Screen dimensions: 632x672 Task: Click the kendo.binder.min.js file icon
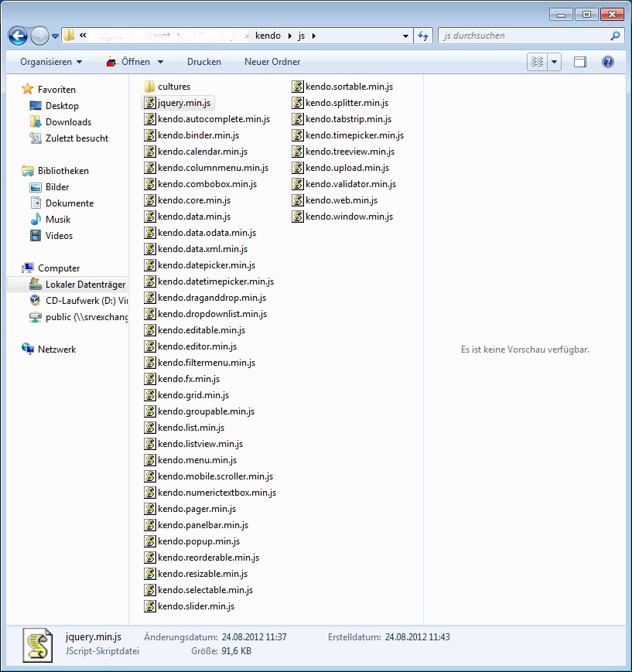coord(149,135)
